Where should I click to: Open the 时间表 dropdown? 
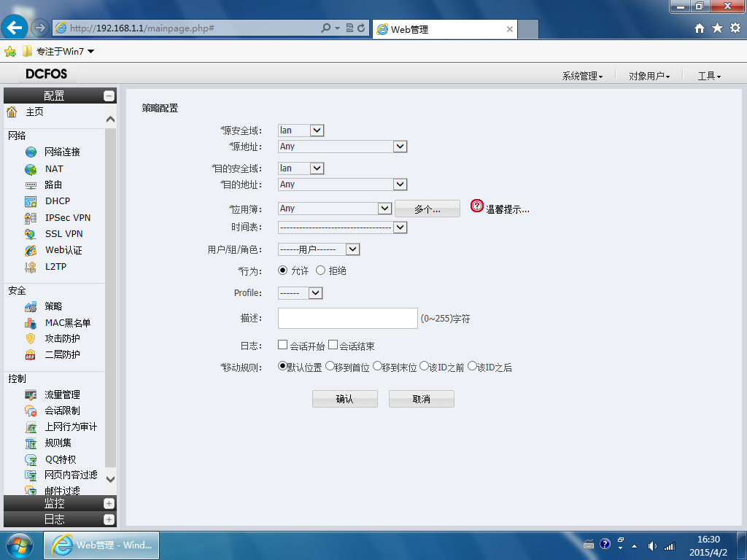(343, 227)
